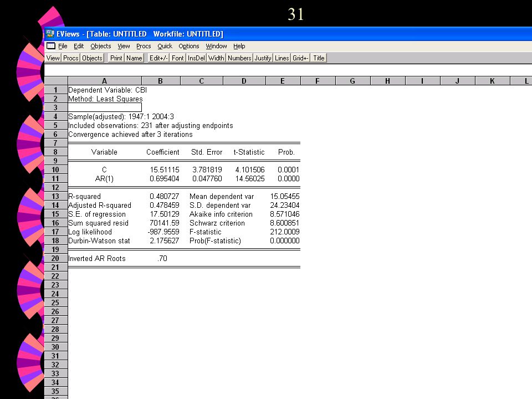The image size is (532, 399).
Task: Click the Objects toolbar button
Action: [92, 58]
